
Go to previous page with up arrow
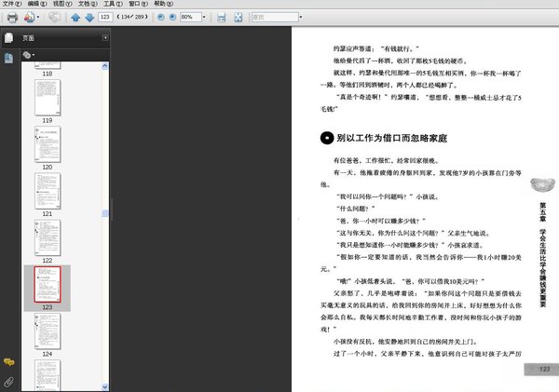click(75, 18)
